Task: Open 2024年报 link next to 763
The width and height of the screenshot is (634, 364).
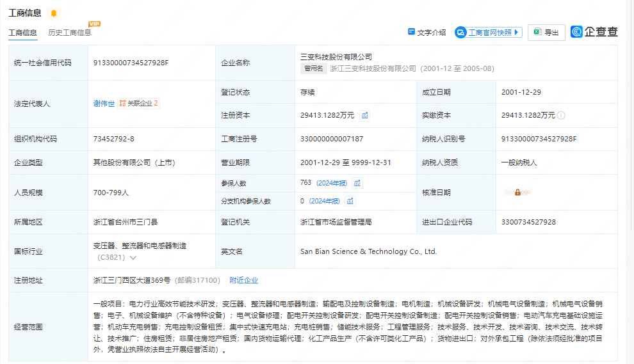Action: [332, 184]
